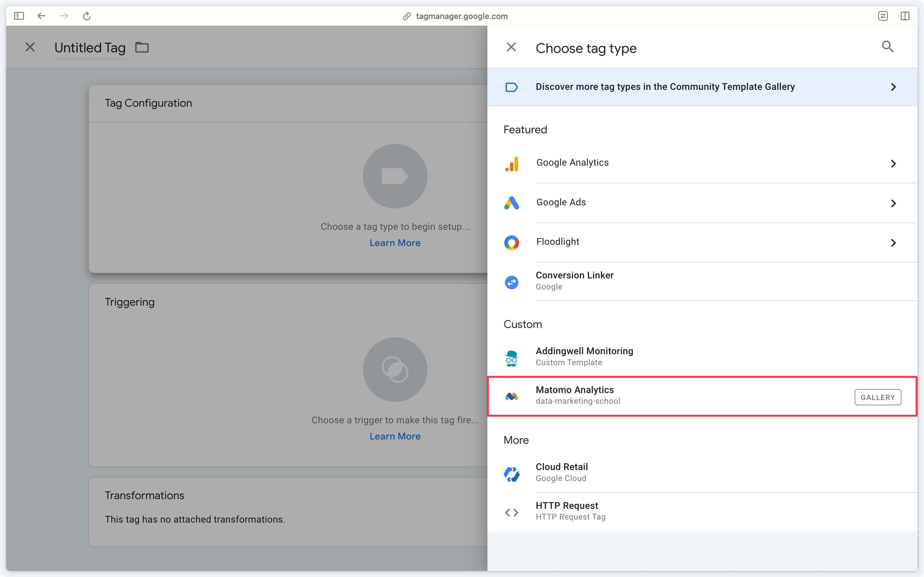Click the Tag Configuration heading

pyautogui.click(x=148, y=103)
